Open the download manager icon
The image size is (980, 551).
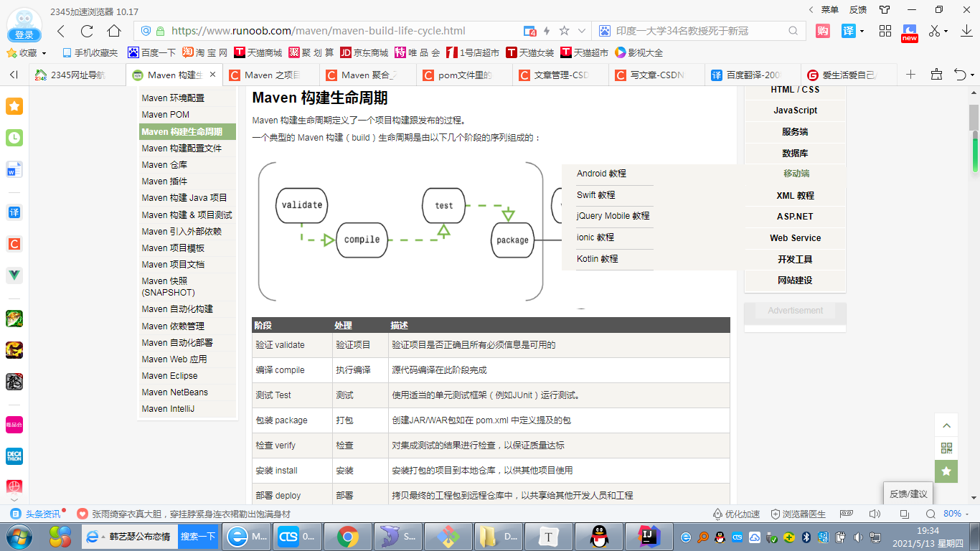point(966,31)
